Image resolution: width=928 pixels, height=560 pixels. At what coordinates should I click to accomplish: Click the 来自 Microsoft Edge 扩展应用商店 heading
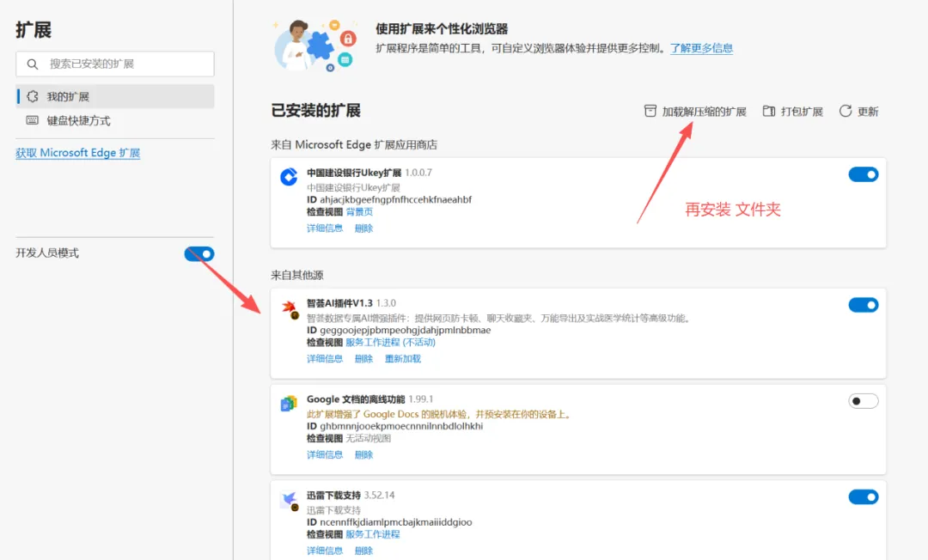pyautogui.click(x=354, y=145)
